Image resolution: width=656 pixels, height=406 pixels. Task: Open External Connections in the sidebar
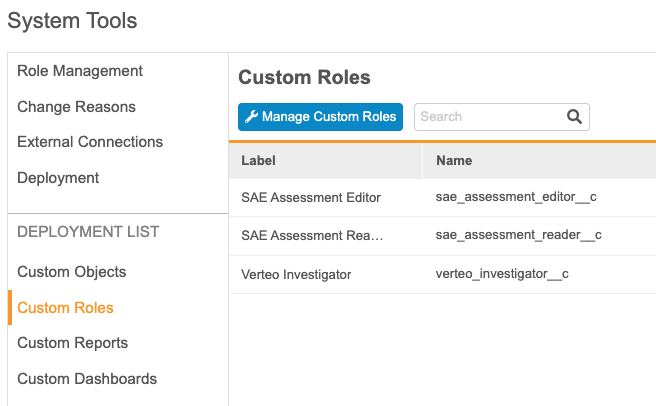pos(90,142)
